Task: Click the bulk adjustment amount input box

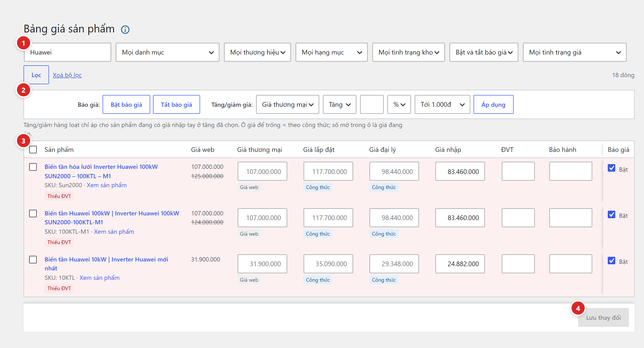Action: (x=372, y=104)
